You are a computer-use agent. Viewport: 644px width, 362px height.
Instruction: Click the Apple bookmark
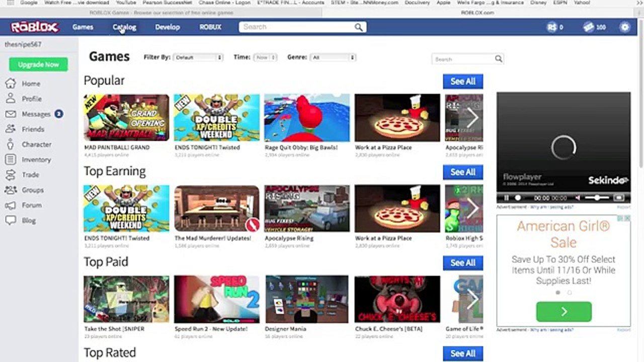(443, 3)
